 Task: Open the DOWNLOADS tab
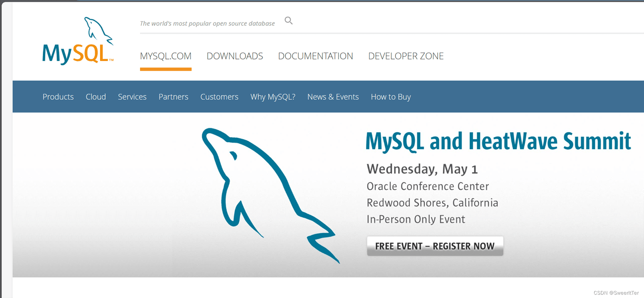click(235, 56)
